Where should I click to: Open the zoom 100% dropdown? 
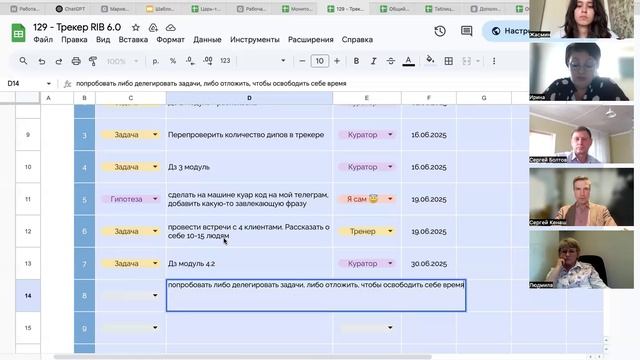coord(122,61)
